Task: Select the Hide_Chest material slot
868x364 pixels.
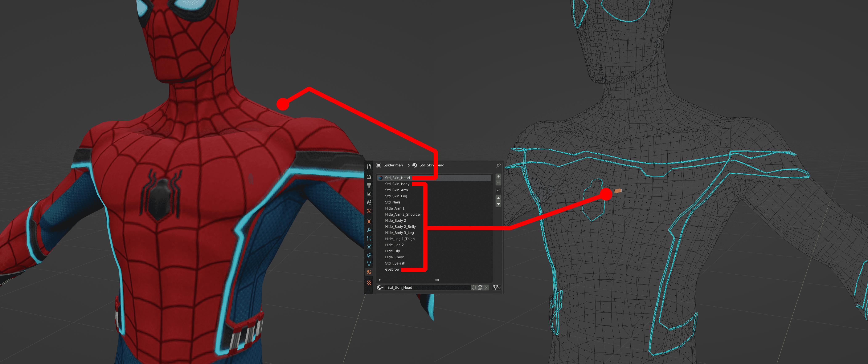Action: 434,257
